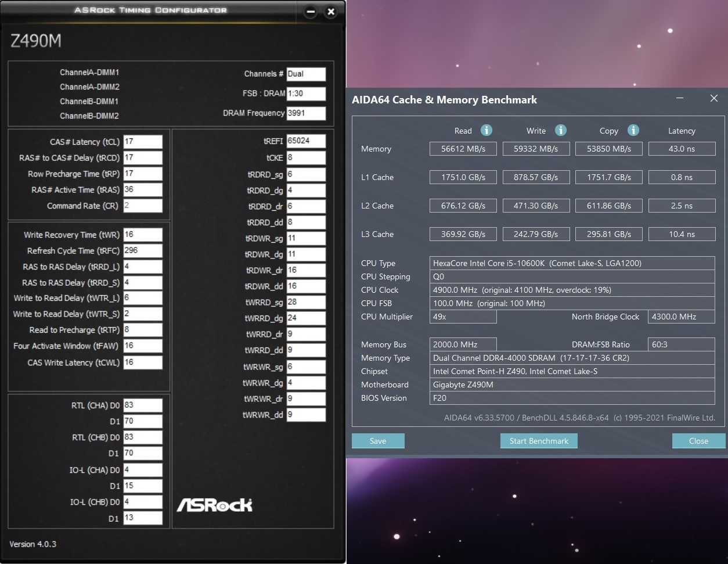Screen dimensions: 728x564
Task: Click the tRDWR_dr value field
Action: 306,270
